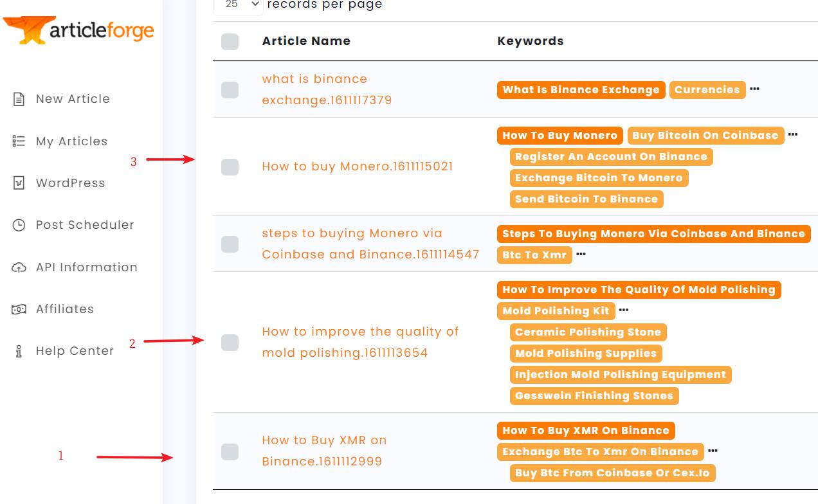Click 'How To Improve The Quality Of Mold Polishing' tag
The width and height of the screenshot is (818, 504).
[639, 290]
